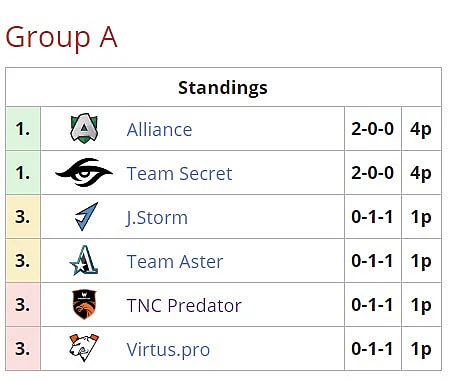Select the TNC Predator team name
The width and height of the screenshot is (452, 380).
tap(184, 305)
